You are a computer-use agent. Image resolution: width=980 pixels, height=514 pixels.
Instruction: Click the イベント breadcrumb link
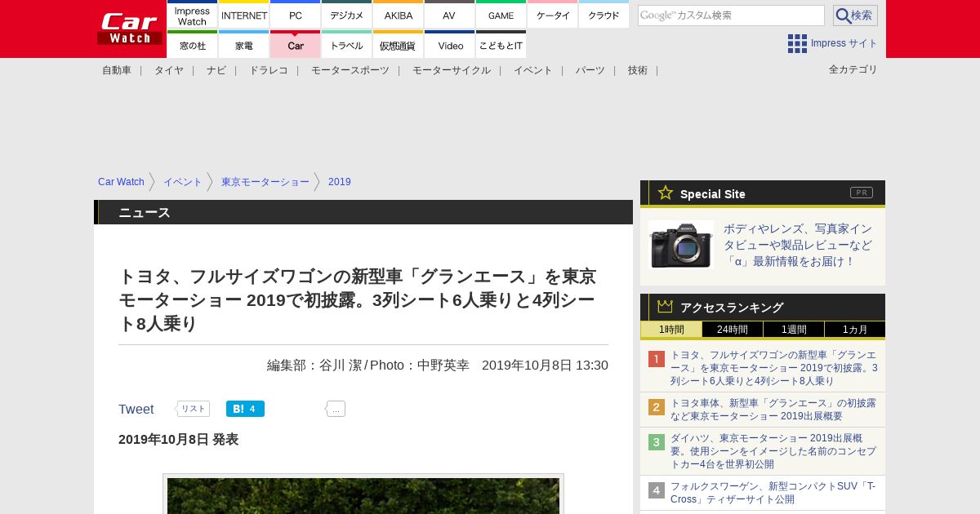(183, 182)
